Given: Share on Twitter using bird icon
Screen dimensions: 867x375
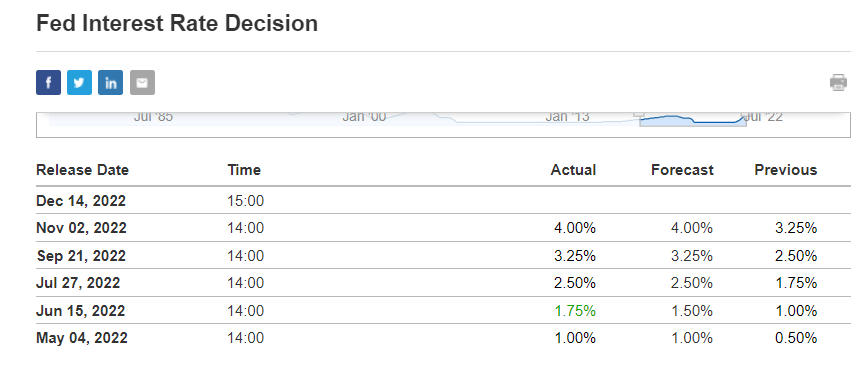Looking at the screenshot, I should tap(79, 83).
